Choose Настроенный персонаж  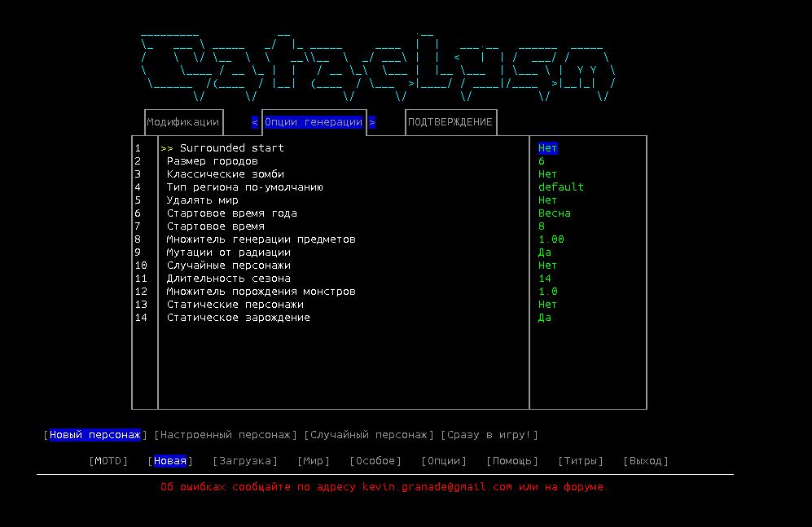pos(226,435)
